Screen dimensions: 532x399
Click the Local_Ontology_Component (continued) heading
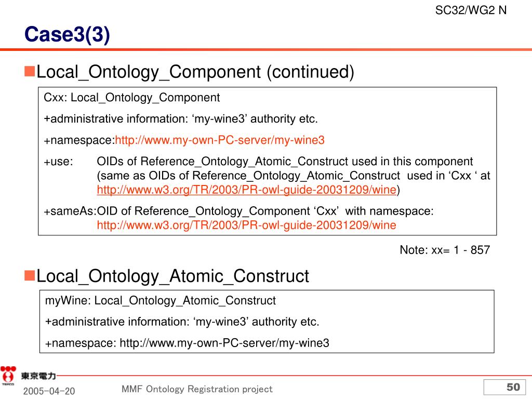coord(195,72)
